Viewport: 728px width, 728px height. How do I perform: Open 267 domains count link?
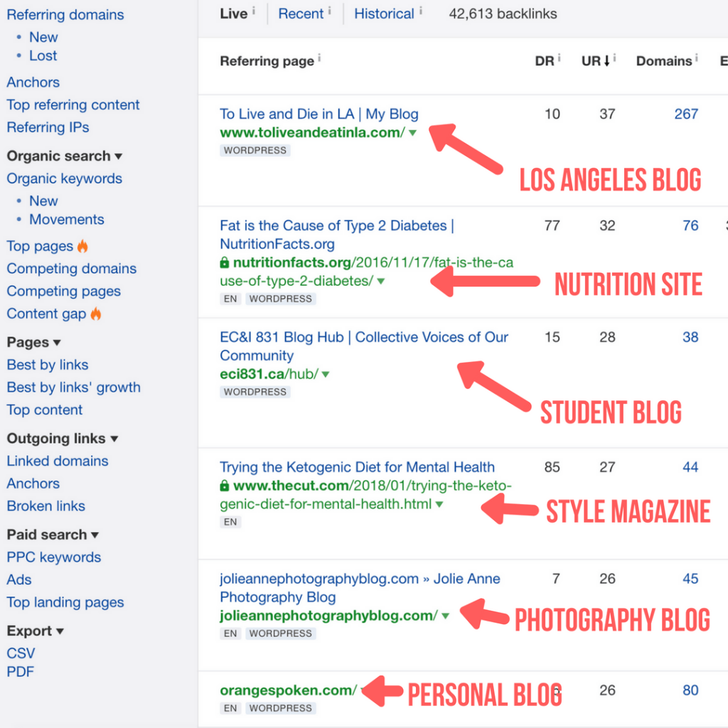(x=686, y=114)
